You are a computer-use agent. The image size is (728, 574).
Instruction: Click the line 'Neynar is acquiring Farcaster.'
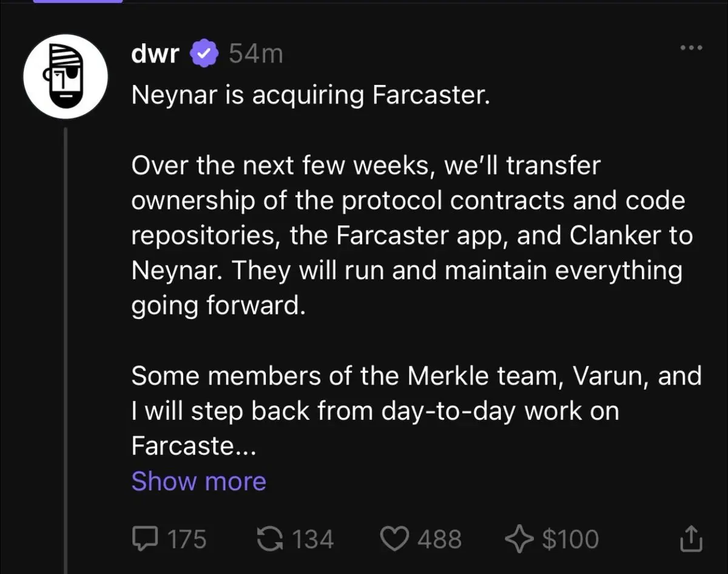click(x=310, y=95)
